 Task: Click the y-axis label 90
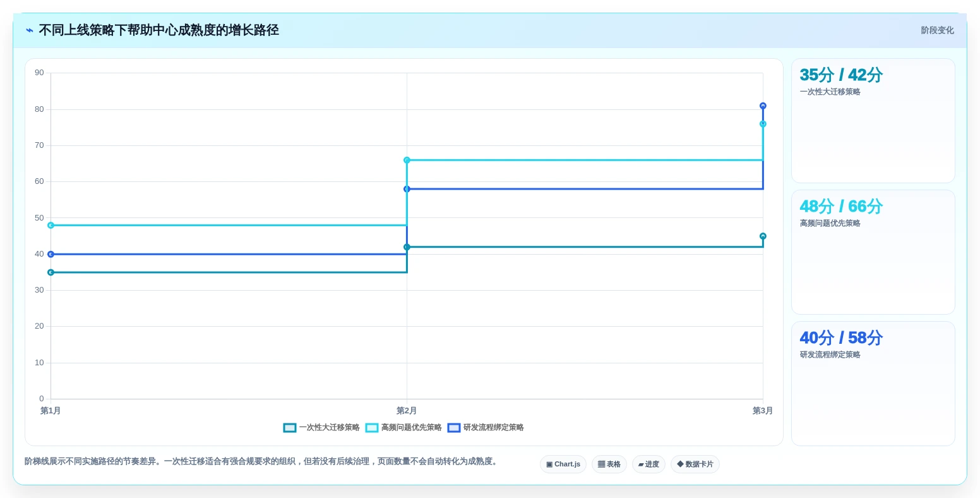coord(40,73)
